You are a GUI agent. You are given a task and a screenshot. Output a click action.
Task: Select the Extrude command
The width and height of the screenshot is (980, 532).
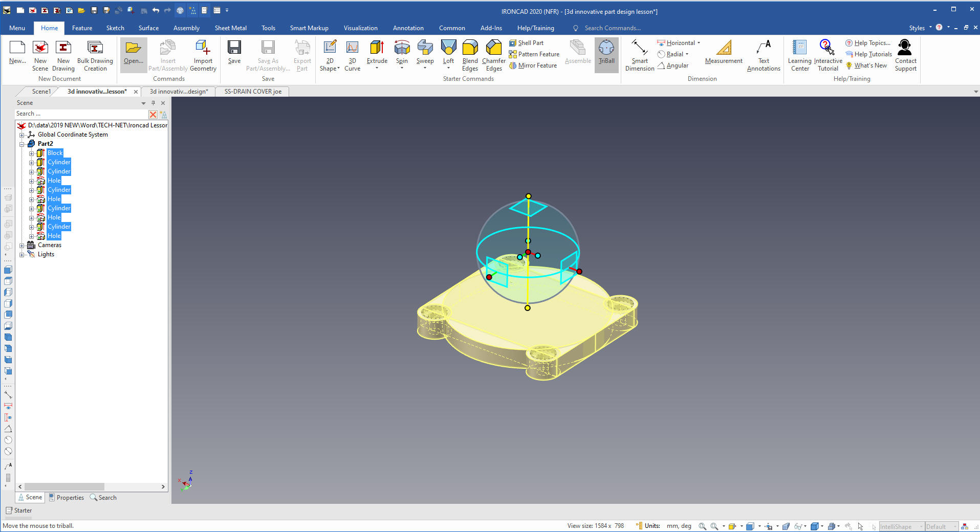pyautogui.click(x=377, y=53)
